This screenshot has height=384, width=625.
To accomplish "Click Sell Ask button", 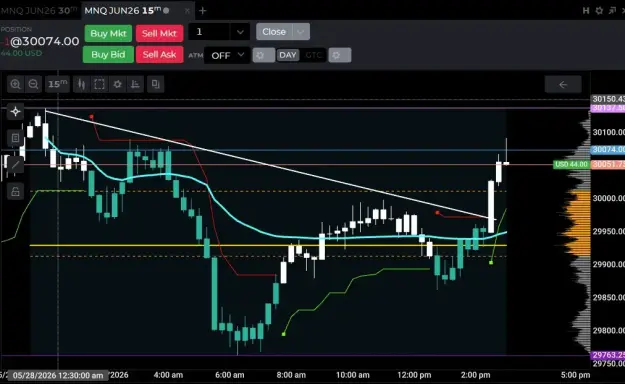I will click(x=159, y=55).
